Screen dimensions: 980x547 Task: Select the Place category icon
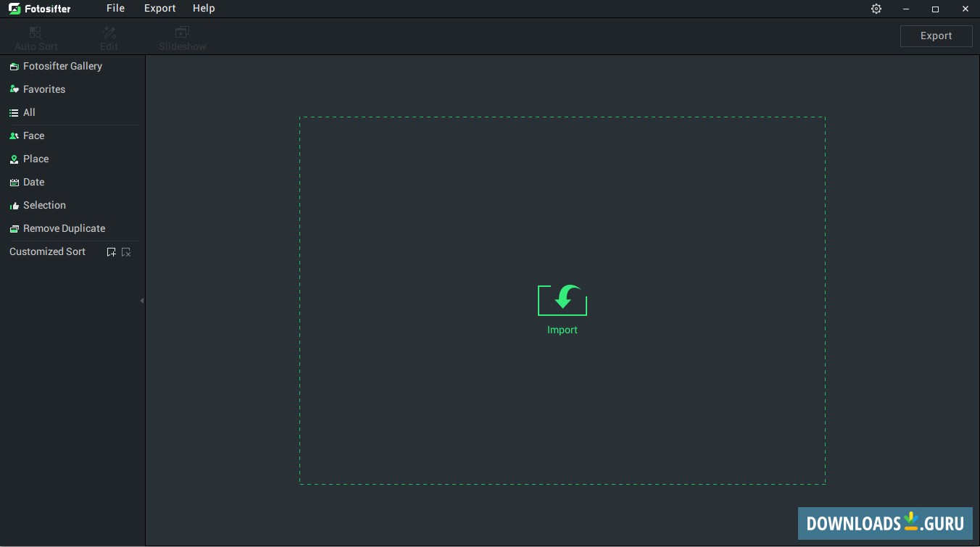[14, 159]
